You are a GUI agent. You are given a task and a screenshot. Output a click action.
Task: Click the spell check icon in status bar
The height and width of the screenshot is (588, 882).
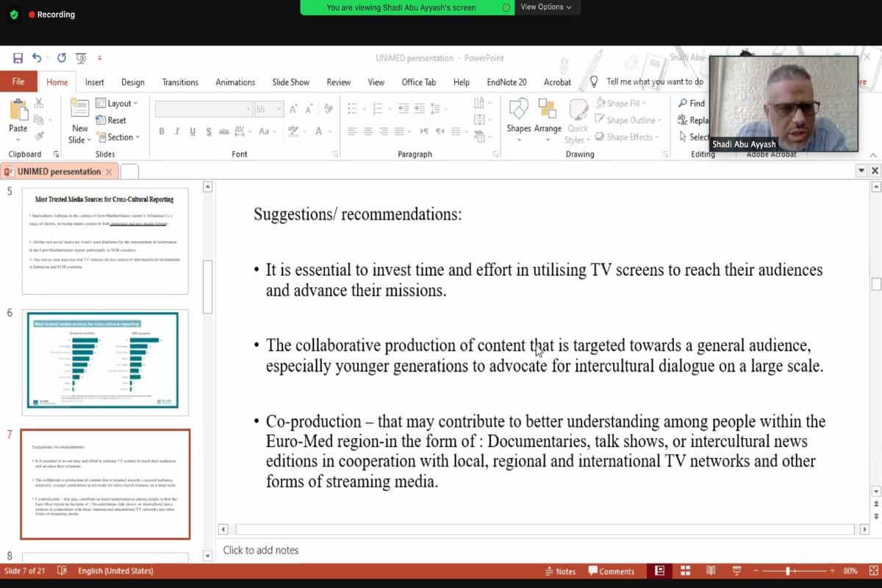pyautogui.click(x=62, y=571)
